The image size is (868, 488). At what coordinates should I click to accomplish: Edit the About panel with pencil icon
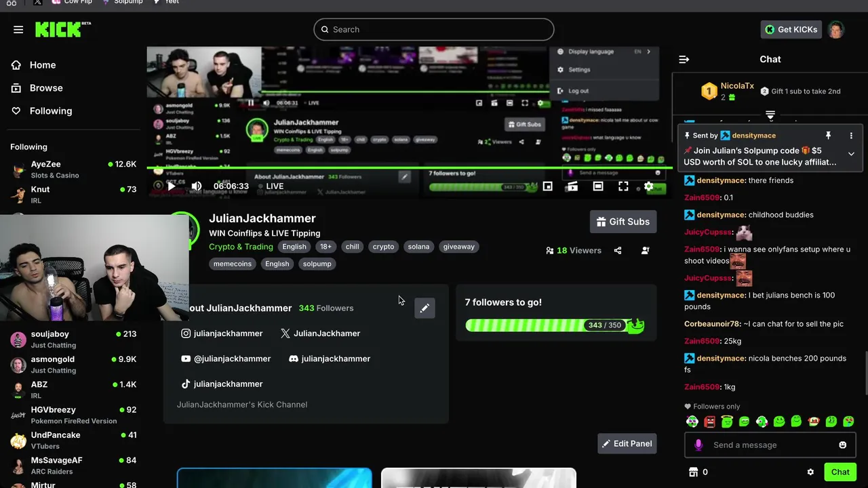[425, 308]
